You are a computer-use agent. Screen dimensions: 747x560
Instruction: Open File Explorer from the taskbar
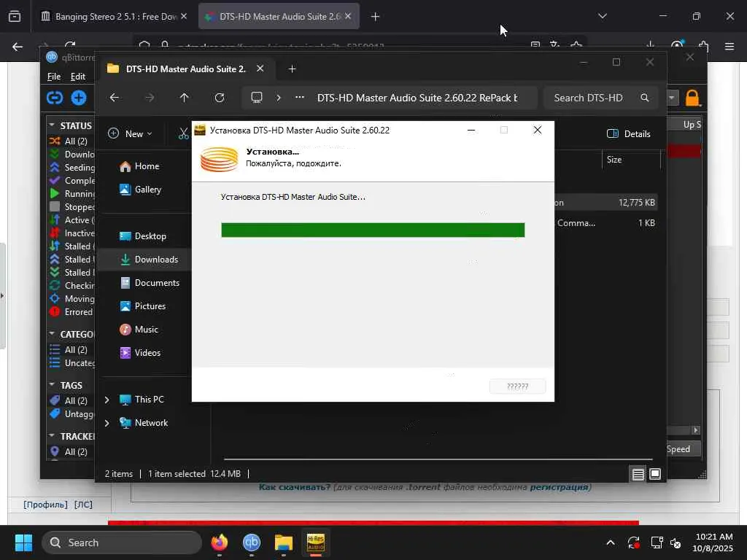(284, 542)
